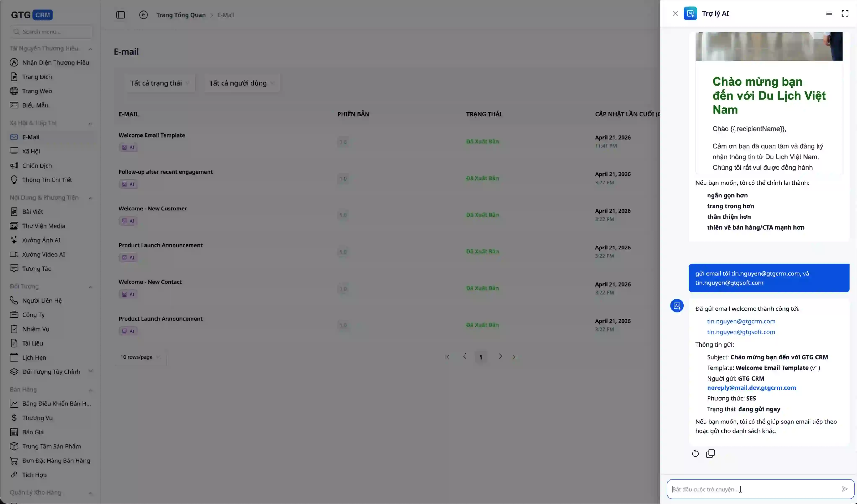Go to next page in pagination
857x504 pixels.
coord(500,356)
